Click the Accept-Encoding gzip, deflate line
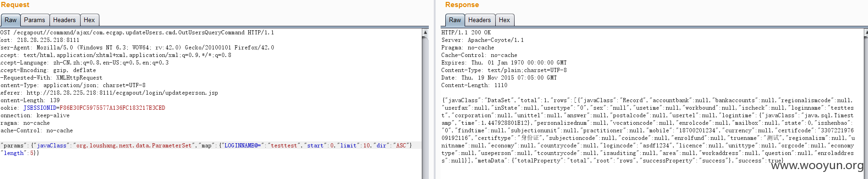The height and width of the screenshot is (179, 868). (48, 70)
